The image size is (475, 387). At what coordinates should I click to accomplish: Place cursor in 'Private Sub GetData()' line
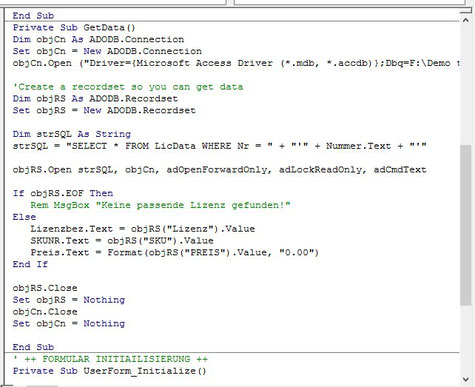[x=74, y=28]
